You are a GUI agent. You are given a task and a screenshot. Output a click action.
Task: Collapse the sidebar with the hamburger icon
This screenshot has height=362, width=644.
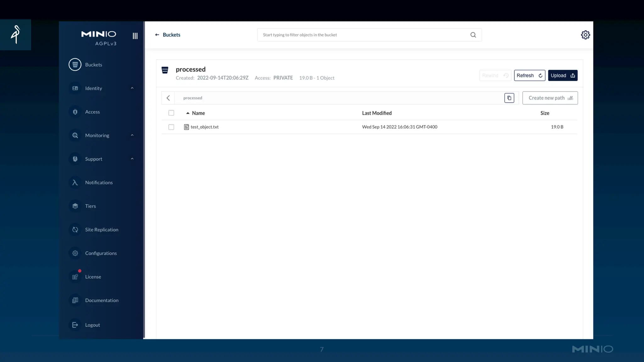(135, 36)
